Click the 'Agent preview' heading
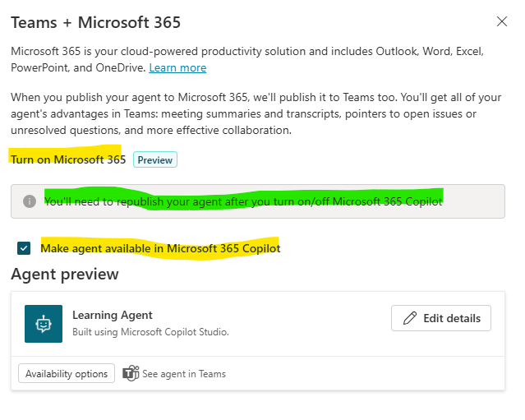The height and width of the screenshot is (420, 525). click(x=65, y=275)
